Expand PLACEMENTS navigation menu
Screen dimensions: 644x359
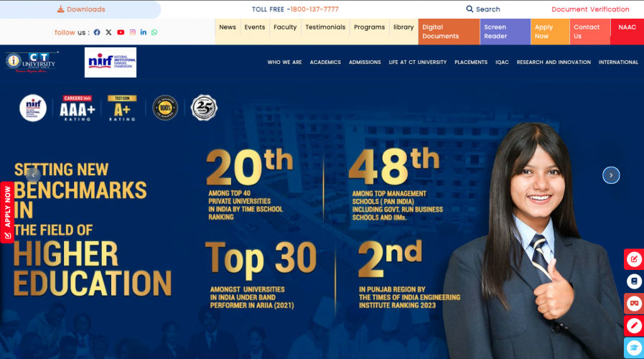pyautogui.click(x=471, y=62)
